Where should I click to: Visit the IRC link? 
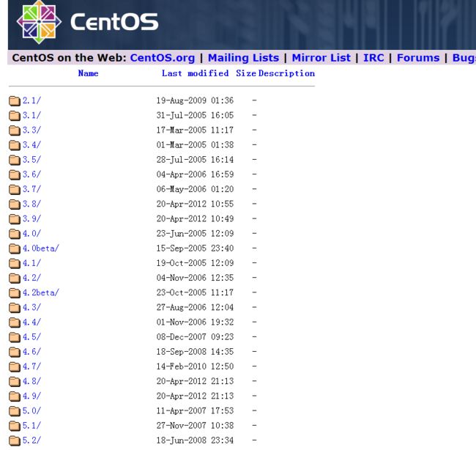click(373, 58)
